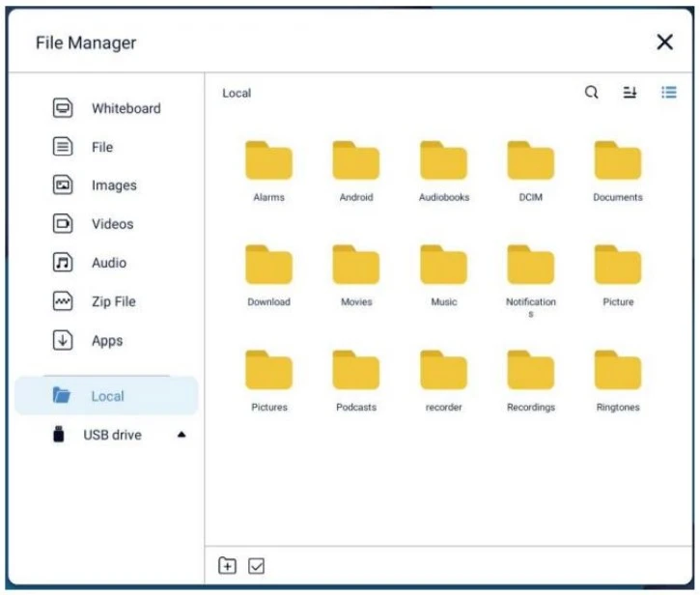Image resolution: width=700 pixels, height=595 pixels.
Task: Select the Local storage item in sidebar
Action: (106, 396)
